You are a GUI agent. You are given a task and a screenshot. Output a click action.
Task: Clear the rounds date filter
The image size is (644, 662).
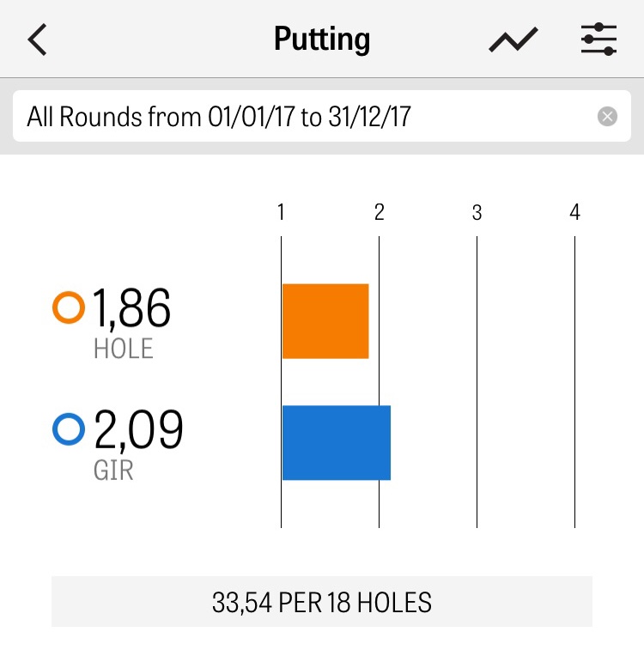(x=607, y=117)
